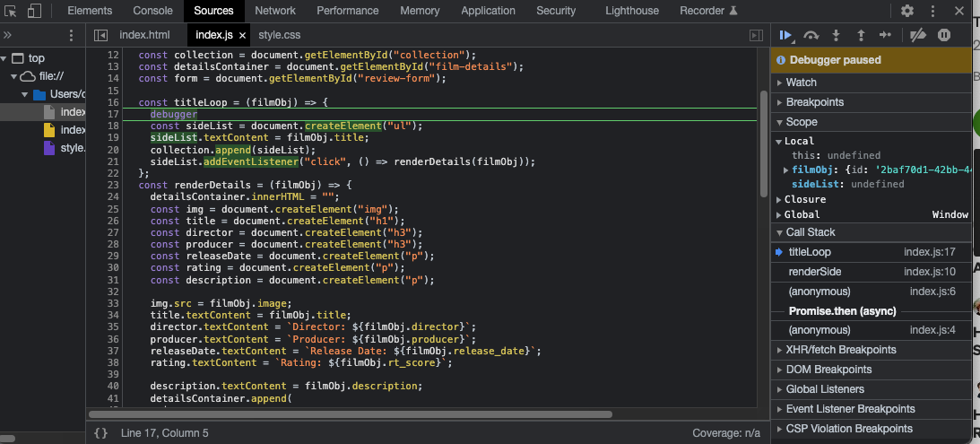Viewport: 980px width, 444px height.
Task: Collapse the Users folder tree node
Action: coord(26,94)
